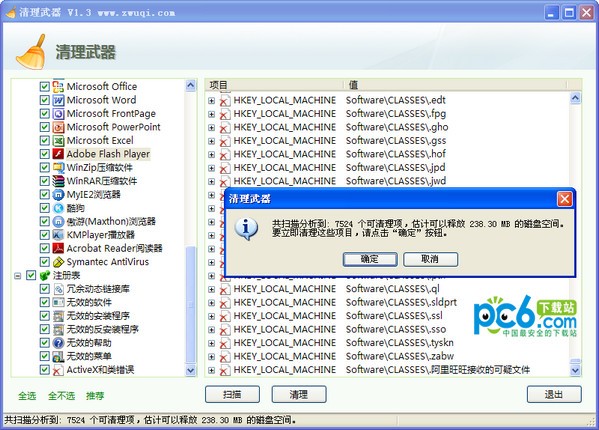The image size is (599, 430).
Task: Select the WinRAR compression software icon
Action: click(58, 181)
